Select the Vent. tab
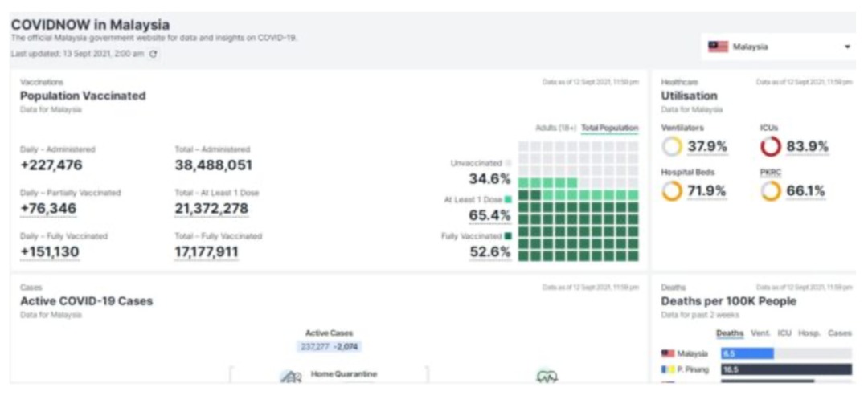This screenshot has height=408, width=868. [760, 333]
